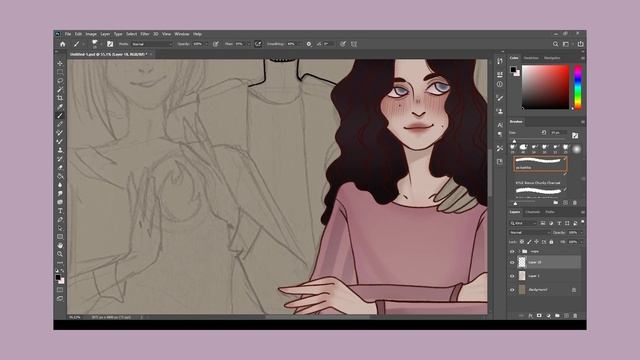Select the Clone Stamp tool
This screenshot has width=640, height=360.
(60, 150)
